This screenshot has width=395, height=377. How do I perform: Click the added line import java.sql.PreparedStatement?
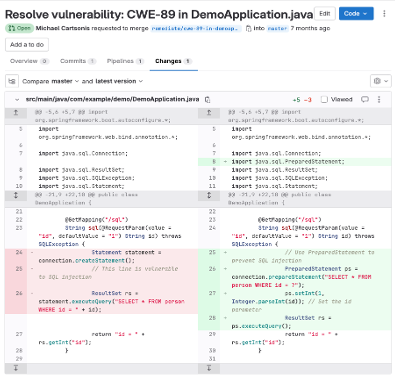point(288,162)
